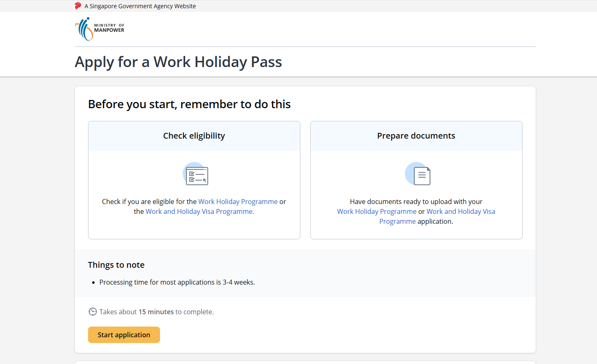
Task: Click 'Before you start, remember to do this' heading
Action: (x=189, y=104)
